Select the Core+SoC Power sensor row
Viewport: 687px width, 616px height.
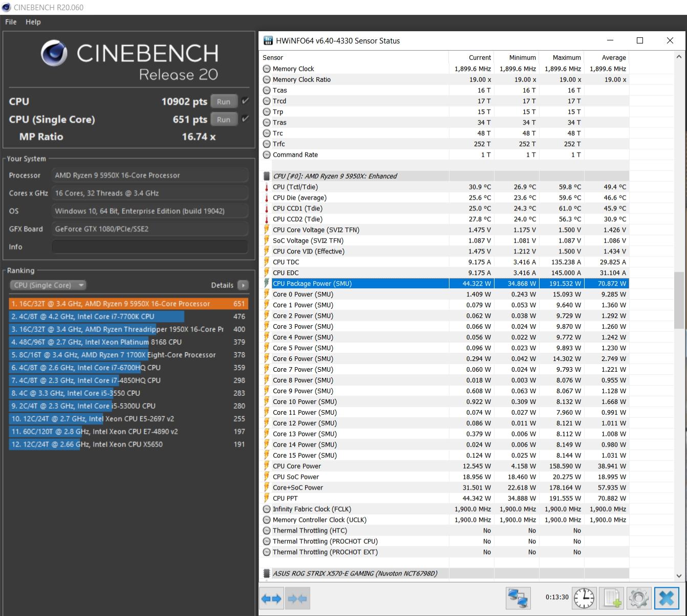(445, 487)
